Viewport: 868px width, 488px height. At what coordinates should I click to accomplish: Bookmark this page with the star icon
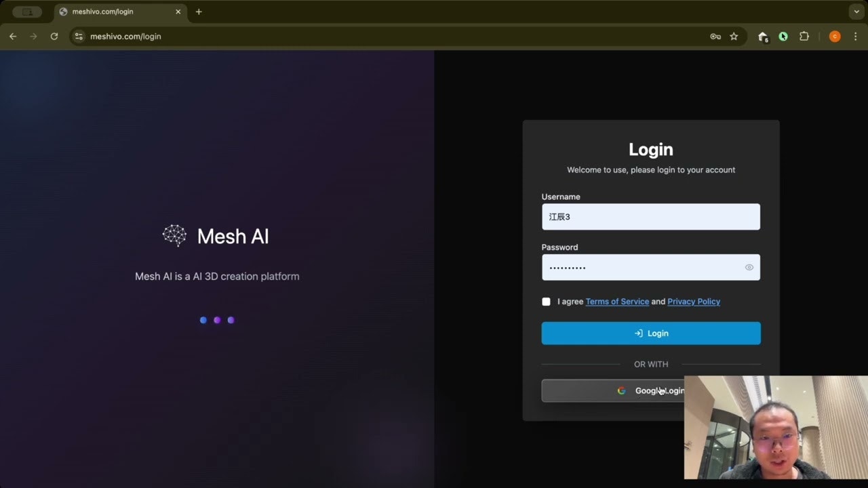(734, 37)
